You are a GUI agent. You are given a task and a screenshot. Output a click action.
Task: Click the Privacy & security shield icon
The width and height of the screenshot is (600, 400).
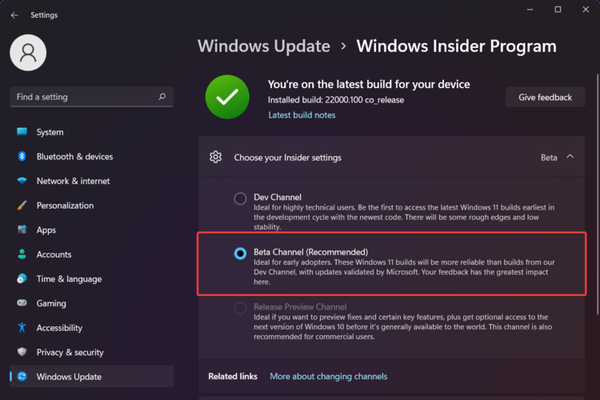(x=21, y=352)
